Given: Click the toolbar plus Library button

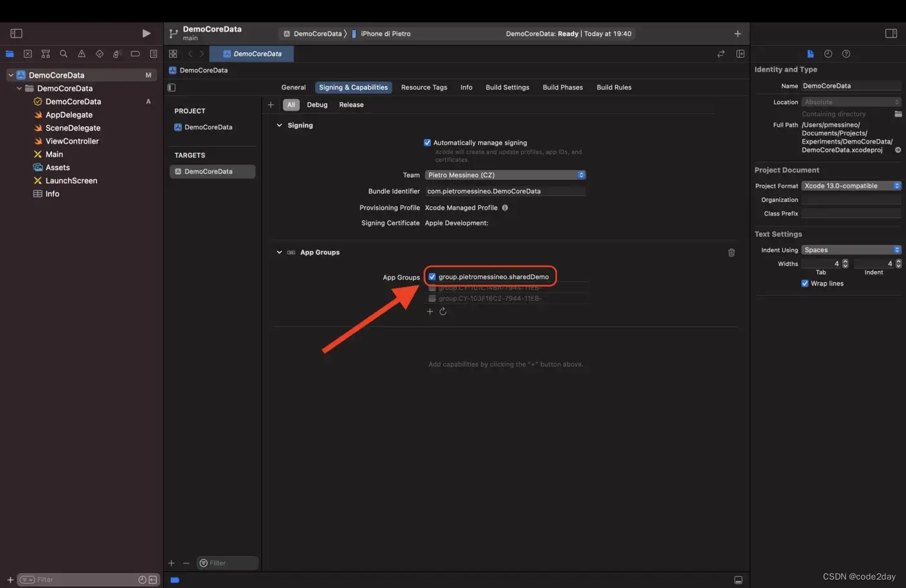Looking at the screenshot, I should point(738,34).
